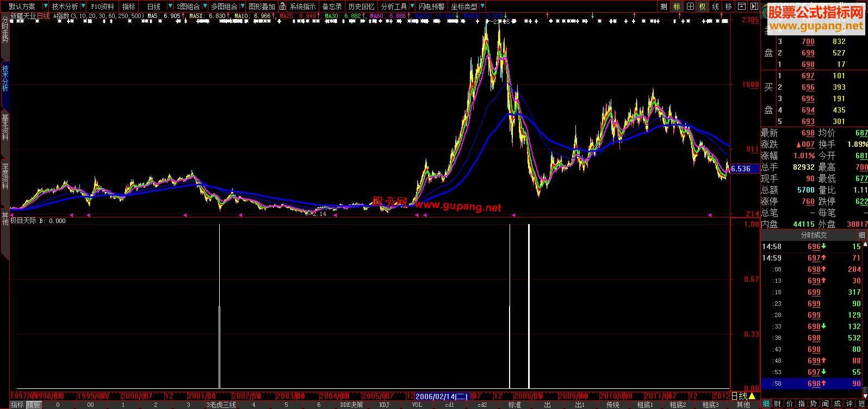Click the 移 move chart icon
The image size is (868, 409).
coord(729,7)
